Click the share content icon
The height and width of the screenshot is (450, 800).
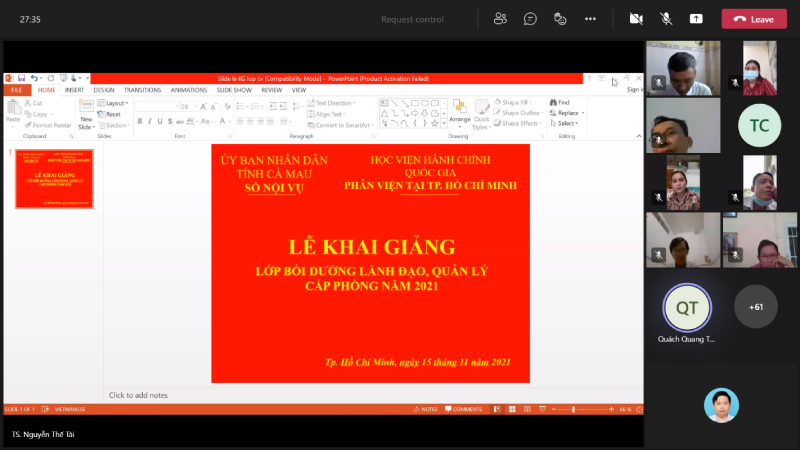pyautogui.click(x=696, y=19)
